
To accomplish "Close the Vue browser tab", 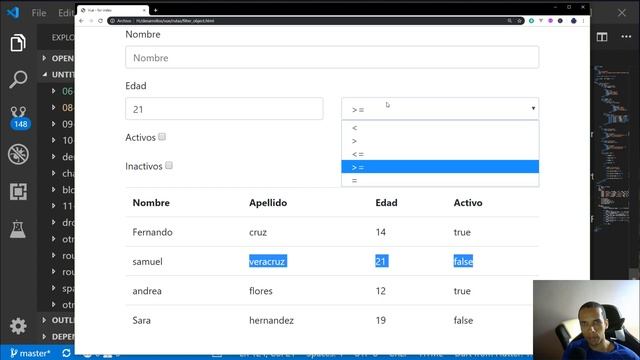I will coord(144,10).
